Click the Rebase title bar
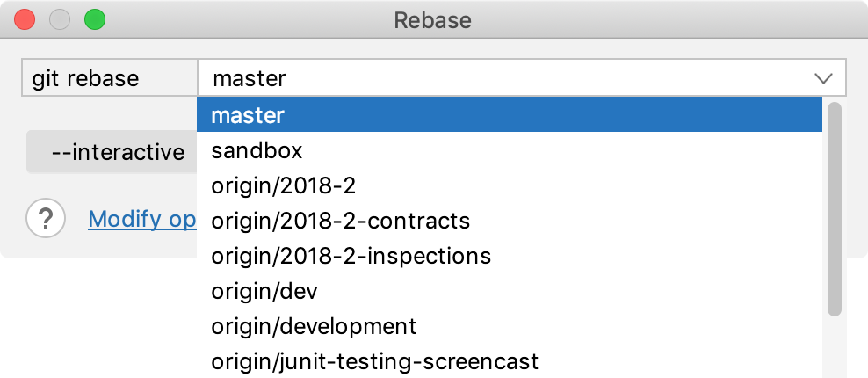Image resolution: width=868 pixels, height=378 pixels. click(x=434, y=19)
